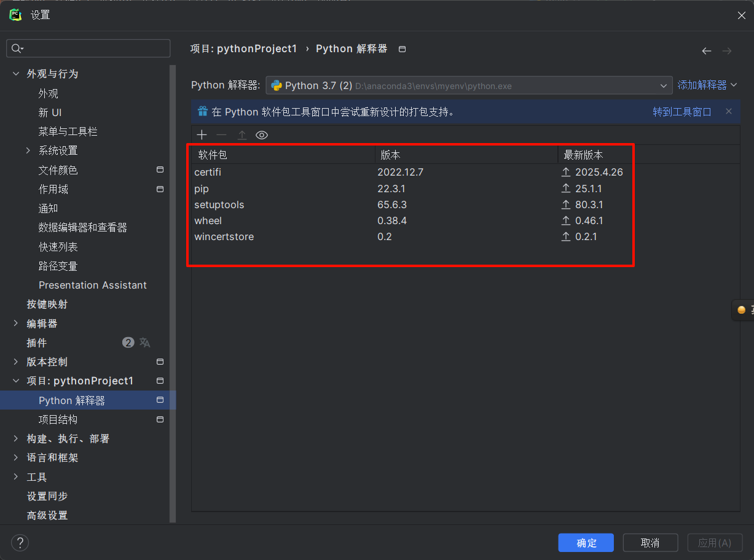
Task: Click the upgrade arrow beside wheel 0.46.1
Action: (566, 220)
